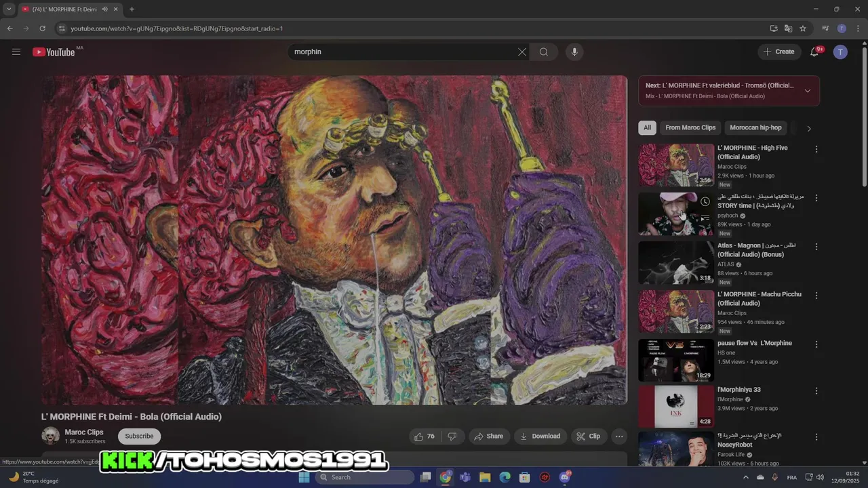
Task: Select the From Maroc Clips chip
Action: click(x=690, y=127)
